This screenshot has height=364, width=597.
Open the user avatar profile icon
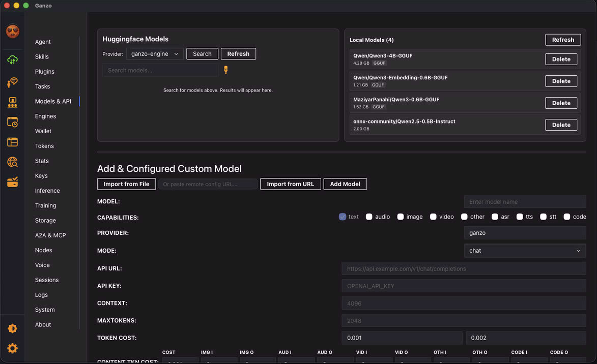13,31
